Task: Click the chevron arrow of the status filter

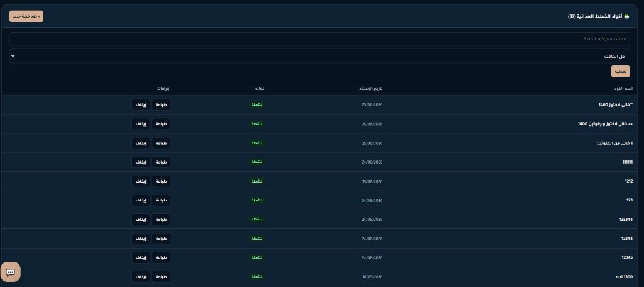Action: [13, 55]
